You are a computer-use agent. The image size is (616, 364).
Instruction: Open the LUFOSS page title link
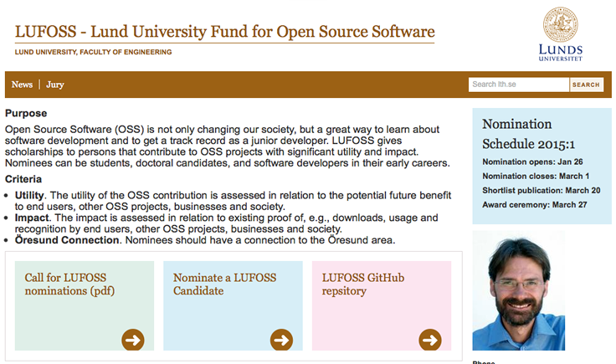(x=224, y=32)
